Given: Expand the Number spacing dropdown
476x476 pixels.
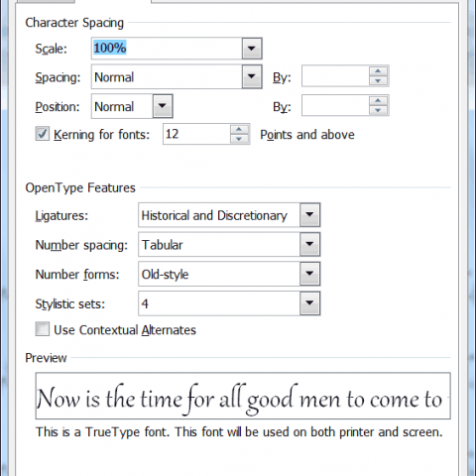Looking at the screenshot, I should pos(309,244).
